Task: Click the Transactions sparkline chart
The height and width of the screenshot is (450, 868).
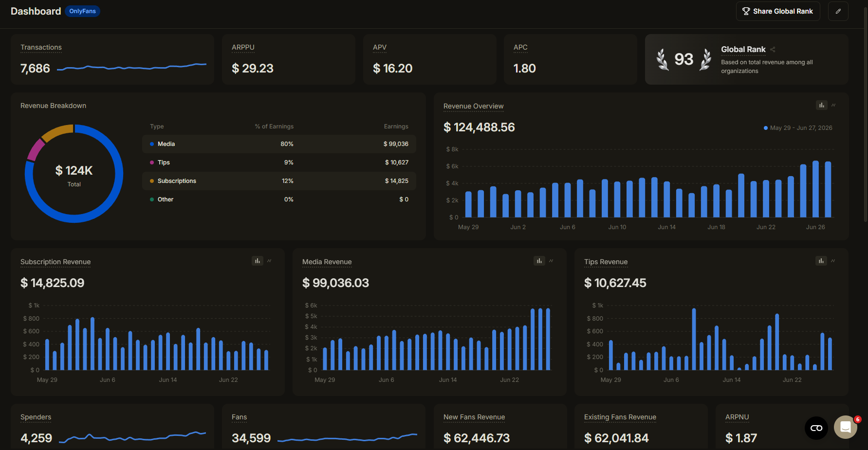Action: pyautogui.click(x=131, y=67)
